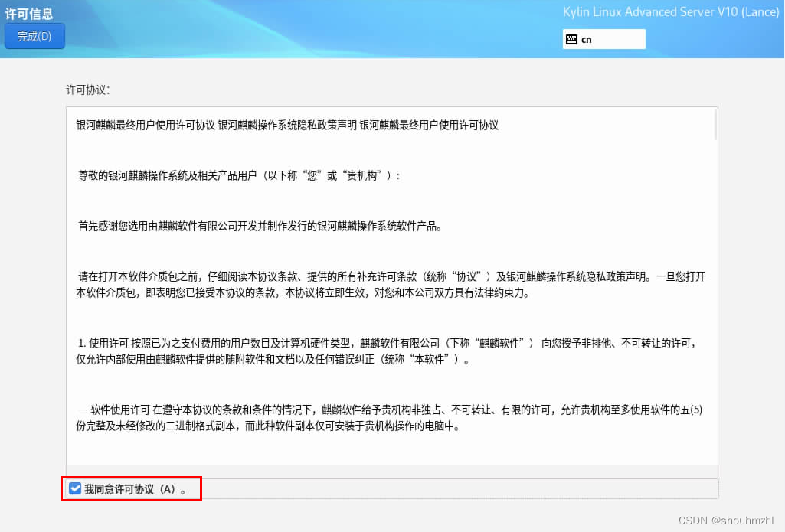Screen dimensions: 785x532
Task: Click paragraph starting 一 软件使用许可
Action: (x=389, y=417)
